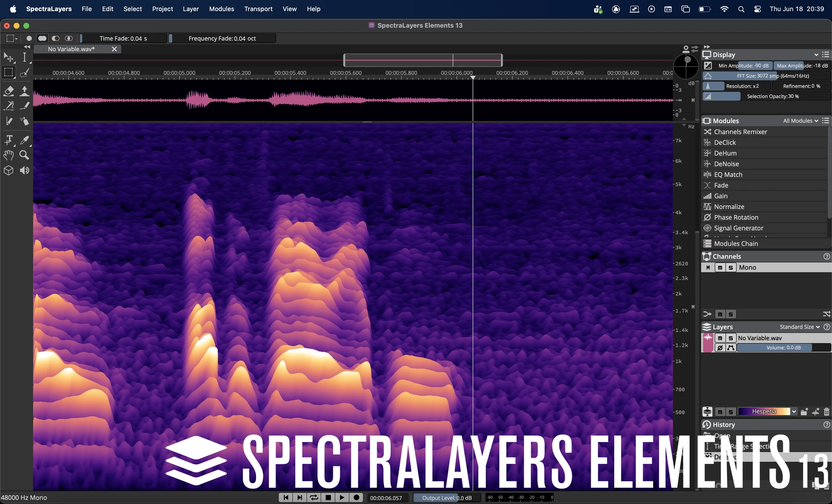Open Display panel list options menu
Screen dimensions: 832x504
click(x=826, y=55)
